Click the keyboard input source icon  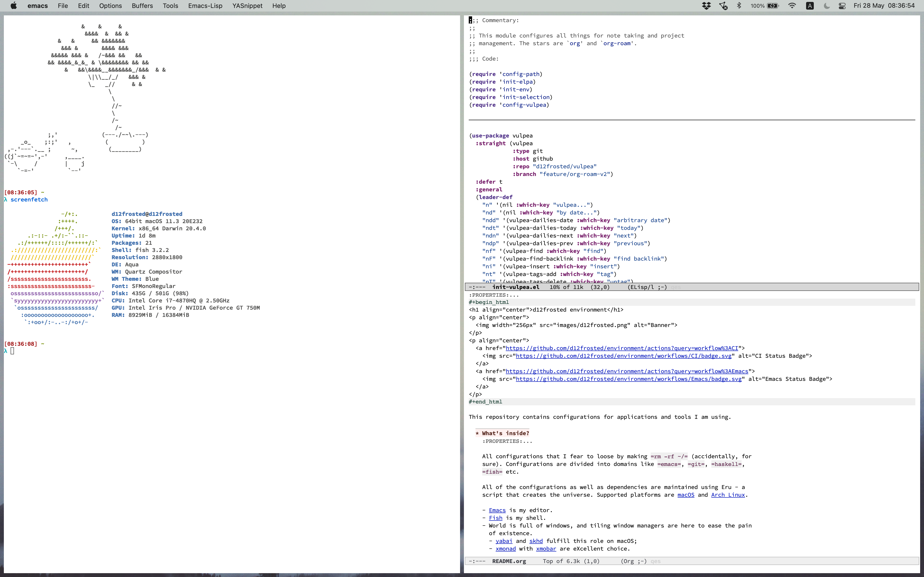(809, 6)
